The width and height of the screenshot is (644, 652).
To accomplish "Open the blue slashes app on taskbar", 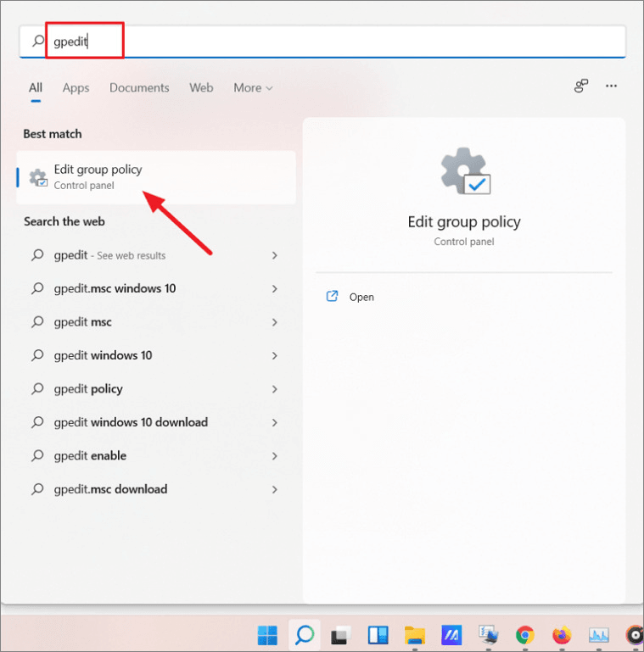I will click(x=451, y=635).
